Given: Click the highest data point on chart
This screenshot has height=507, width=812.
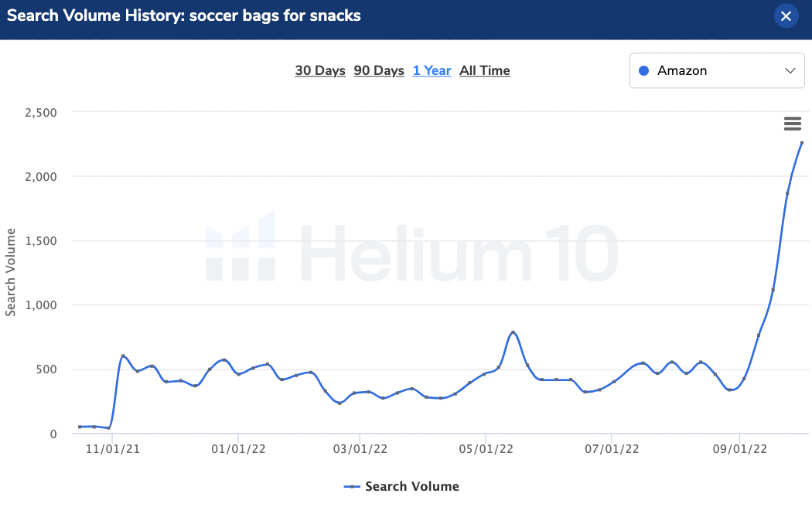Looking at the screenshot, I should click(x=802, y=143).
